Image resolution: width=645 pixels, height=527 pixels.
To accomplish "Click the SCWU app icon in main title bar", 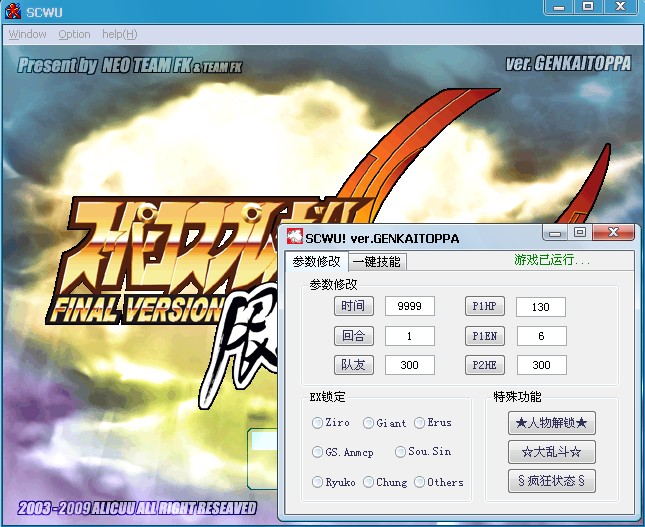I will point(13,11).
